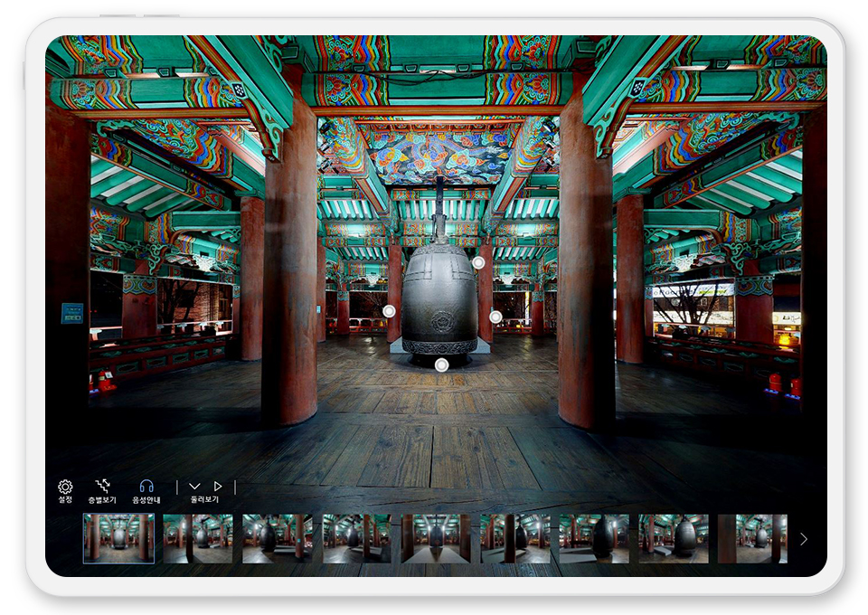Click the 둘러보기 tour label

click(204, 499)
